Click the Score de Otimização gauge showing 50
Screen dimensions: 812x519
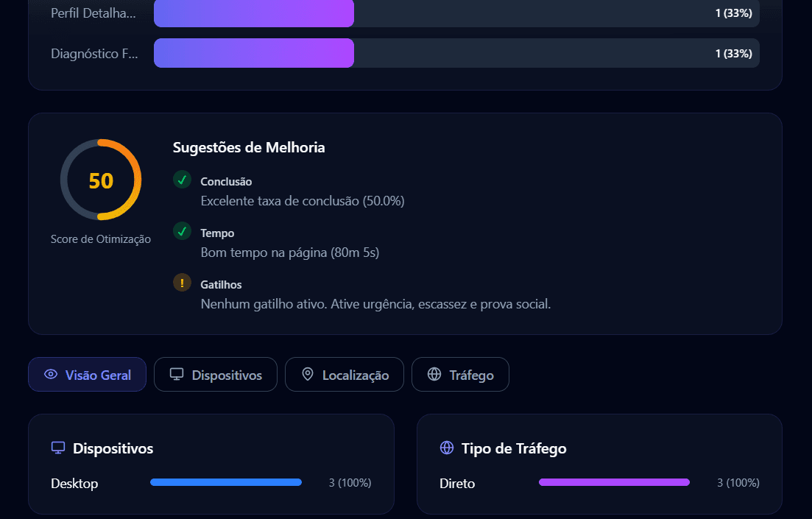click(100, 179)
